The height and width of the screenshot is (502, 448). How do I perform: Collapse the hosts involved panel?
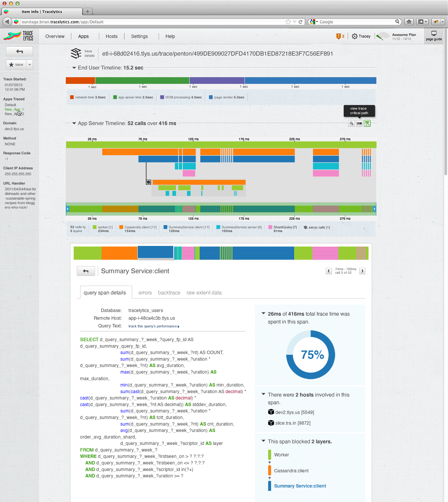[x=263, y=394]
